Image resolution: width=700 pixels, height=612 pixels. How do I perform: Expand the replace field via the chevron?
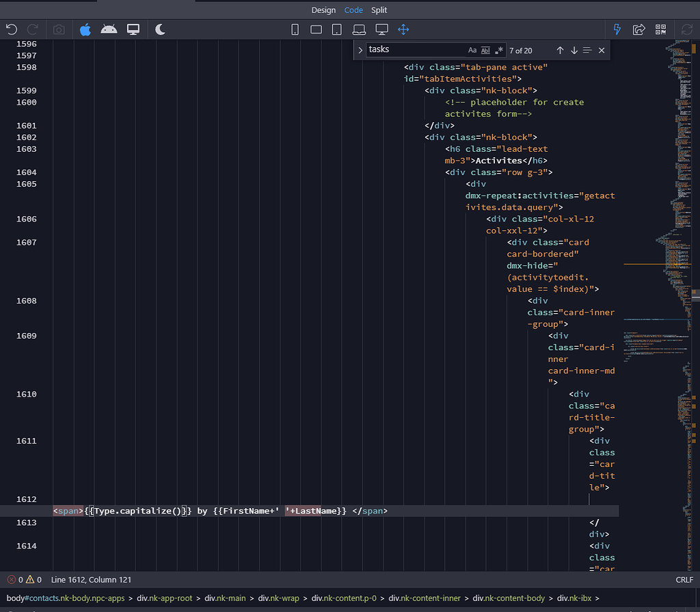(360, 49)
